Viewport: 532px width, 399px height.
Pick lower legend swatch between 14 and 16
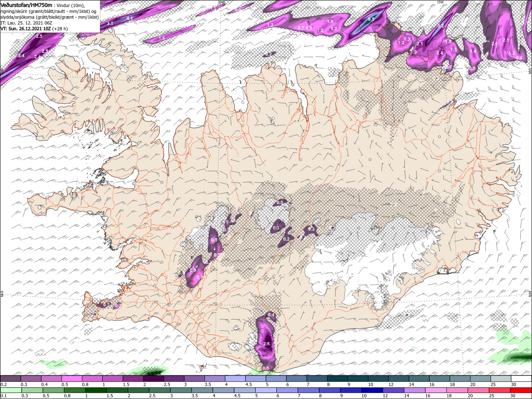[x=415, y=390]
